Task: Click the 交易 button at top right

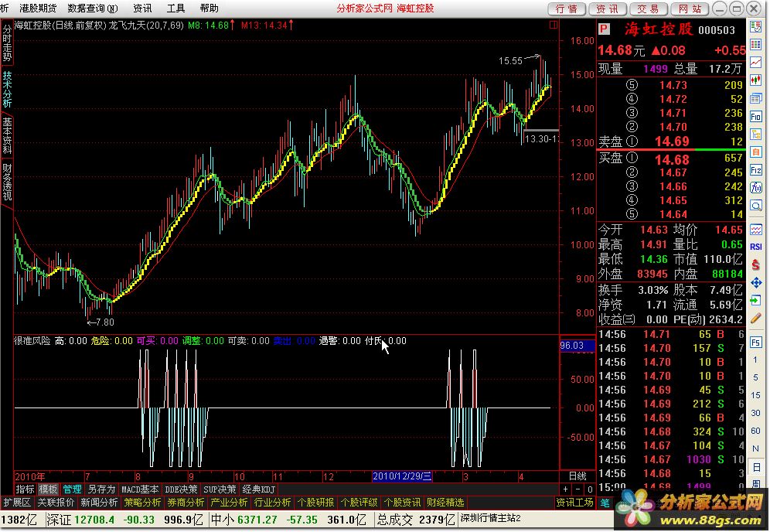Action: coord(648,9)
